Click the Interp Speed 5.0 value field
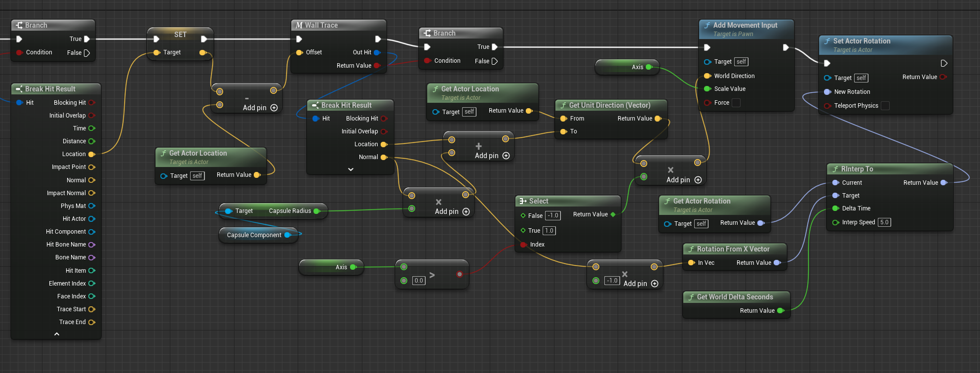The height and width of the screenshot is (373, 980). pos(884,222)
